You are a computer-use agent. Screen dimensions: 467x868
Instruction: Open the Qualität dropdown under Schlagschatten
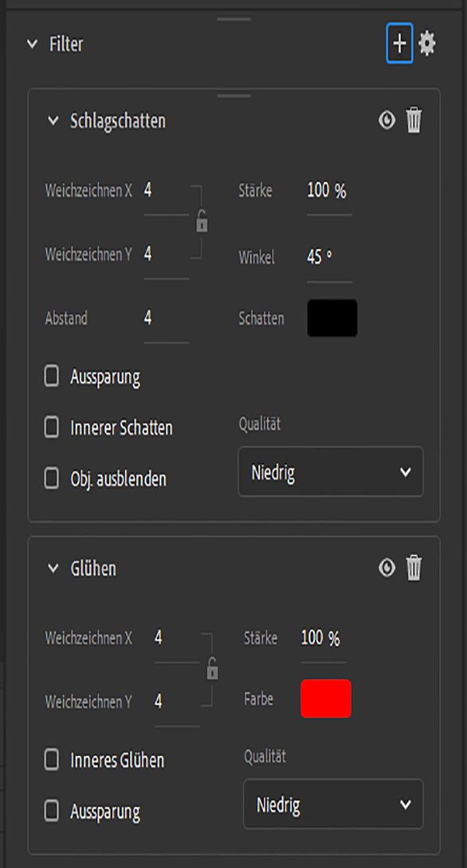[x=331, y=472]
